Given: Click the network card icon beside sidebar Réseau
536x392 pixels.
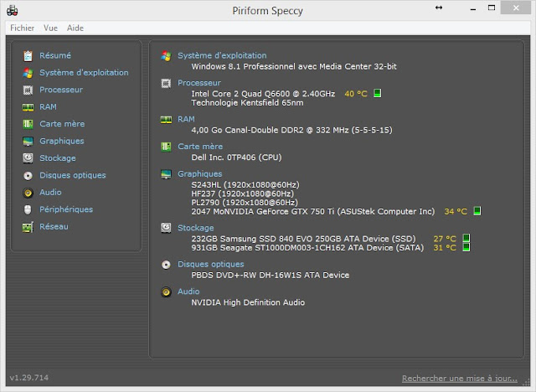Looking at the screenshot, I should 28,227.
